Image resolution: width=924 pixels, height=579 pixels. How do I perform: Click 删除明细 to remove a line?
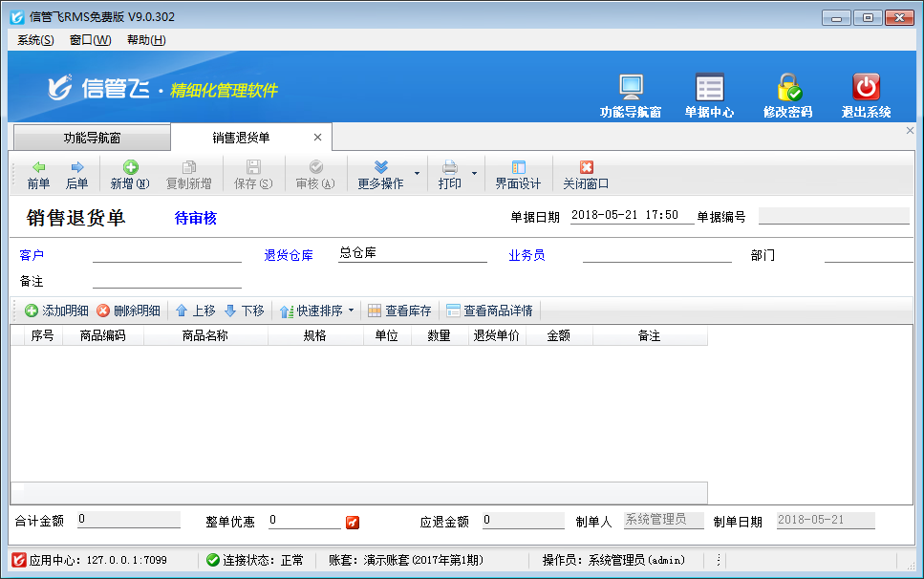(x=128, y=311)
